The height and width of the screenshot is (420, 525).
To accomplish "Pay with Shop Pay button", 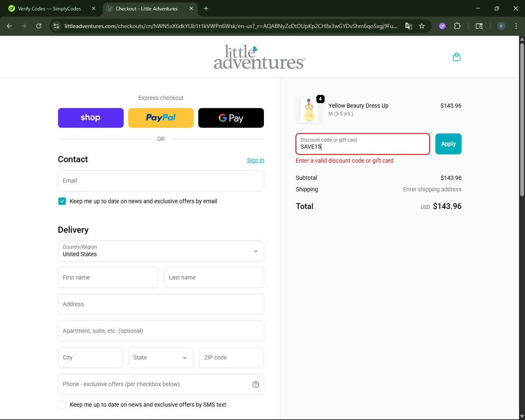I will click(x=91, y=118).
